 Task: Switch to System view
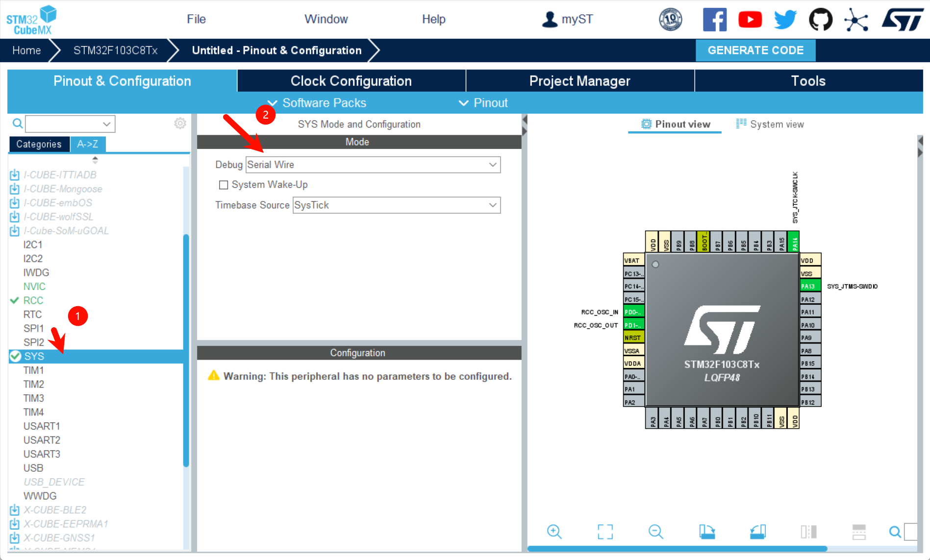[x=770, y=124]
